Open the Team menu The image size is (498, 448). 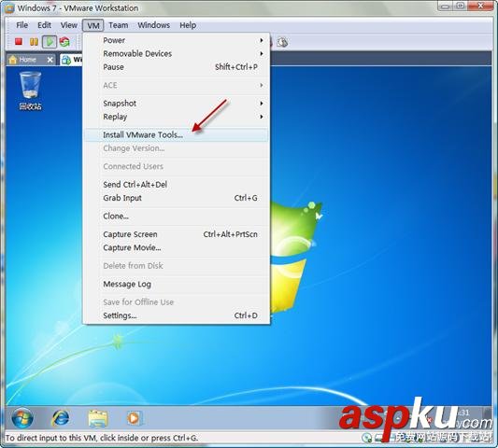pos(119,25)
